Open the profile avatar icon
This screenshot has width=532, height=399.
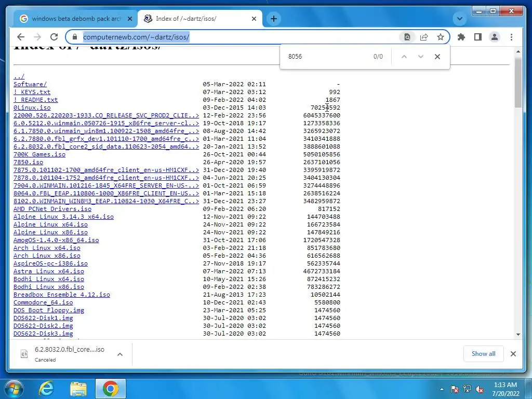click(495, 37)
